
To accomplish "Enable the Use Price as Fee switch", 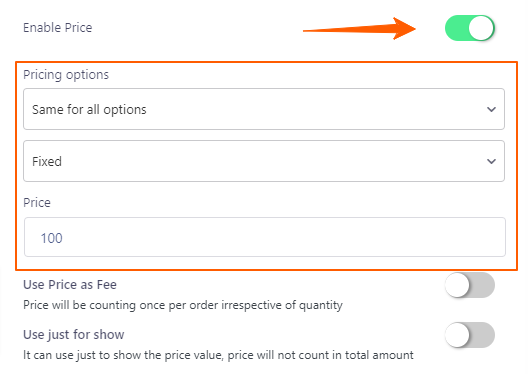I will point(470,285).
